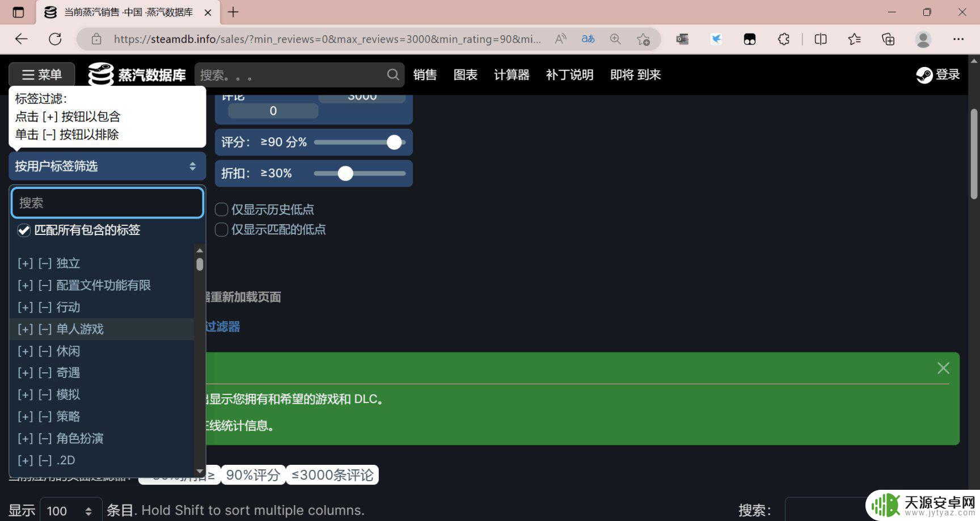Open the browser tab actions menu icon

pyautogui.click(x=18, y=12)
